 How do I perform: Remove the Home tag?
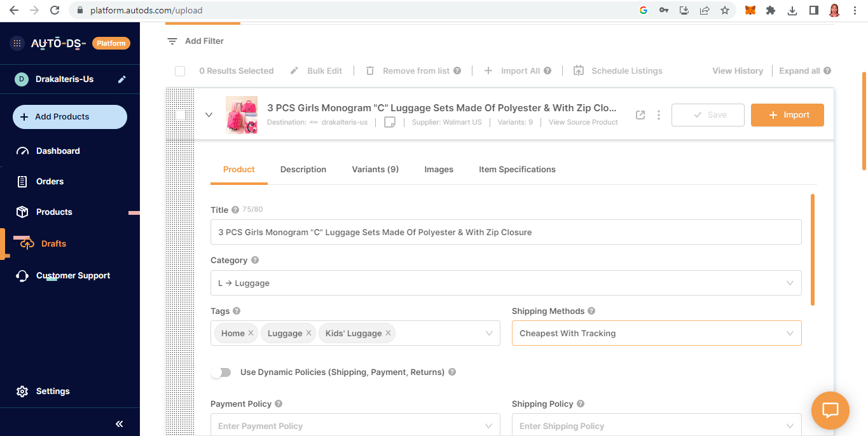click(251, 334)
